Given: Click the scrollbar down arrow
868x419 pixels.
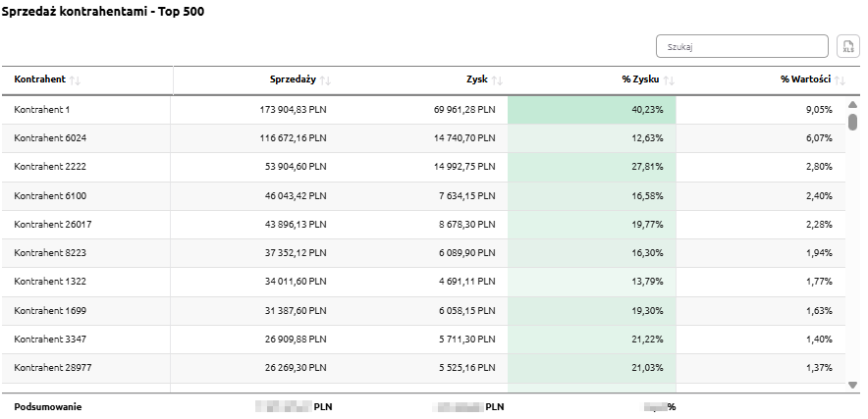Looking at the screenshot, I should pos(852,385).
